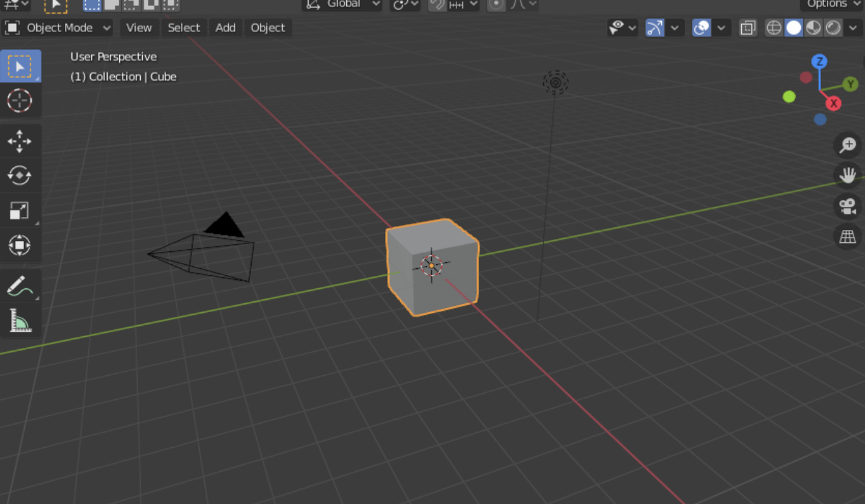Screen dimensions: 865x504
Task: Open the overlays dropdown arrow
Action: click(721, 28)
